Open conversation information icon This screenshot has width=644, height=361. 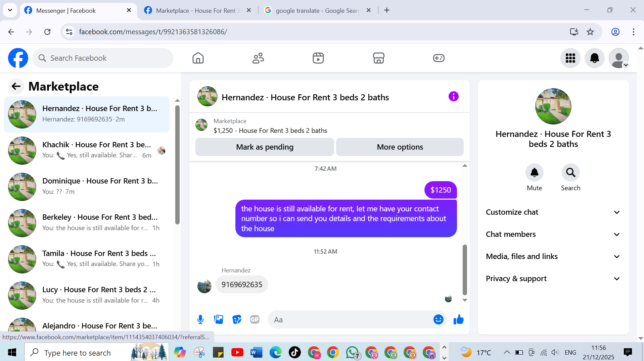(x=453, y=97)
